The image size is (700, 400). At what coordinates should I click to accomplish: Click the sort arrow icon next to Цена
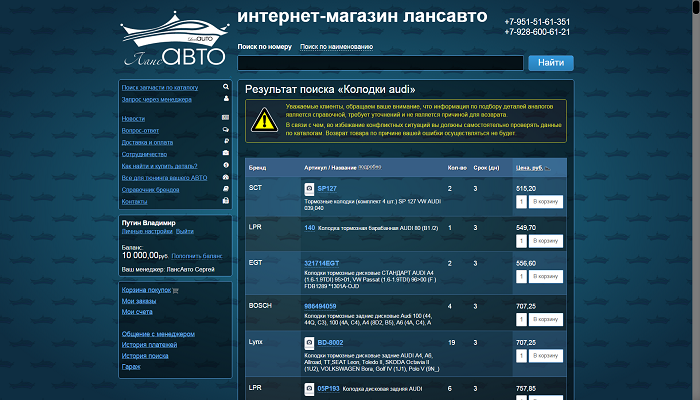pos(547,168)
